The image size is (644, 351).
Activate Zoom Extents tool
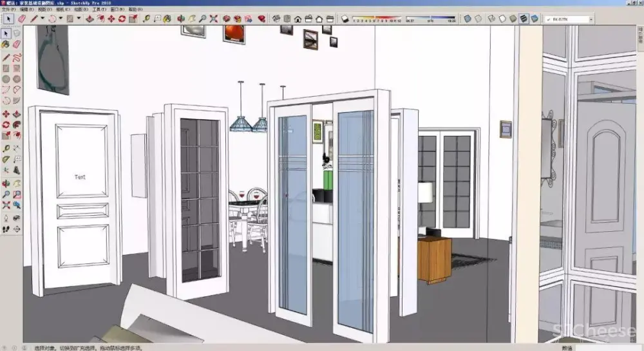point(213,19)
